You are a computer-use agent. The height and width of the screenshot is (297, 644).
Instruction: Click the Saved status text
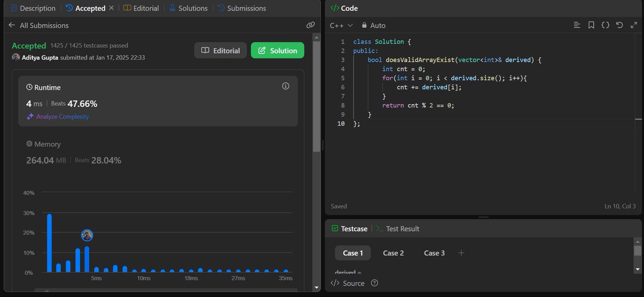point(339,206)
